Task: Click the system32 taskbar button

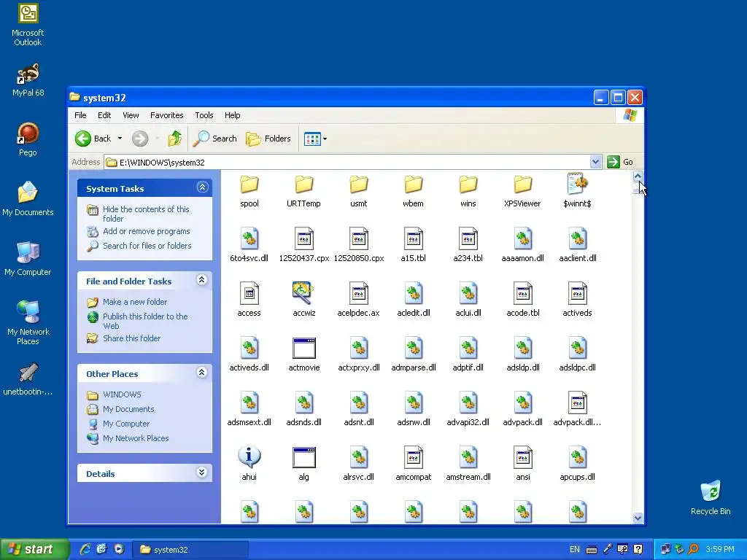Action: click(190, 550)
